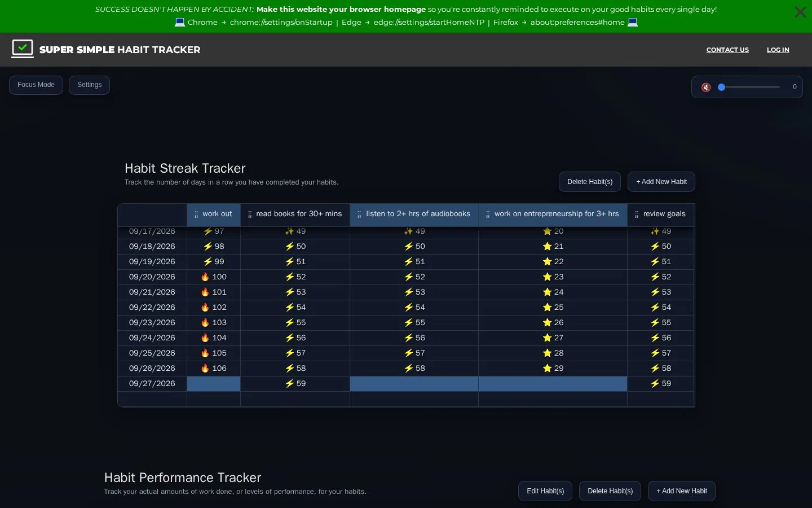The width and height of the screenshot is (812, 508).
Task: Click the entrepreneurship streak cell showing 24
Action: point(553,292)
